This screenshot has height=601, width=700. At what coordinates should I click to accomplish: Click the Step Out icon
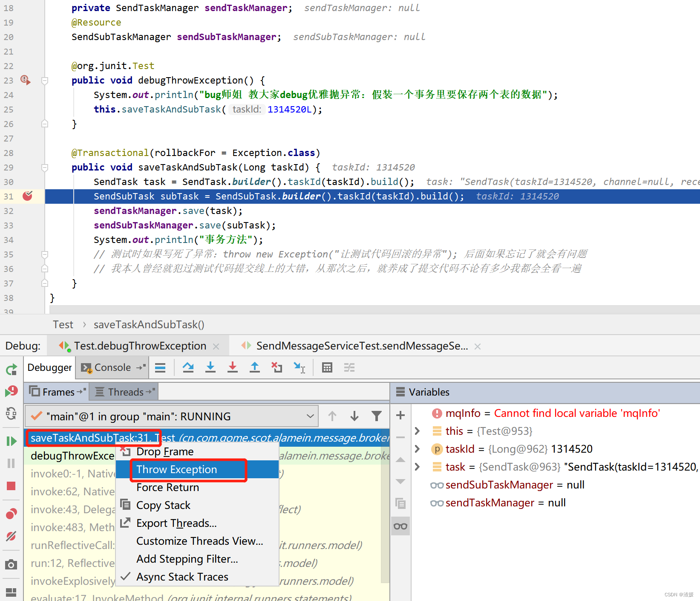(x=255, y=367)
